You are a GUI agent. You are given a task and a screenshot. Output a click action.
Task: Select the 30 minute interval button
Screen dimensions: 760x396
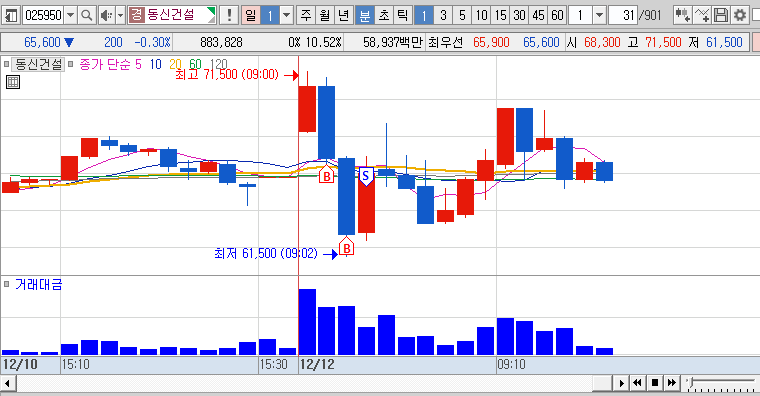click(520, 16)
